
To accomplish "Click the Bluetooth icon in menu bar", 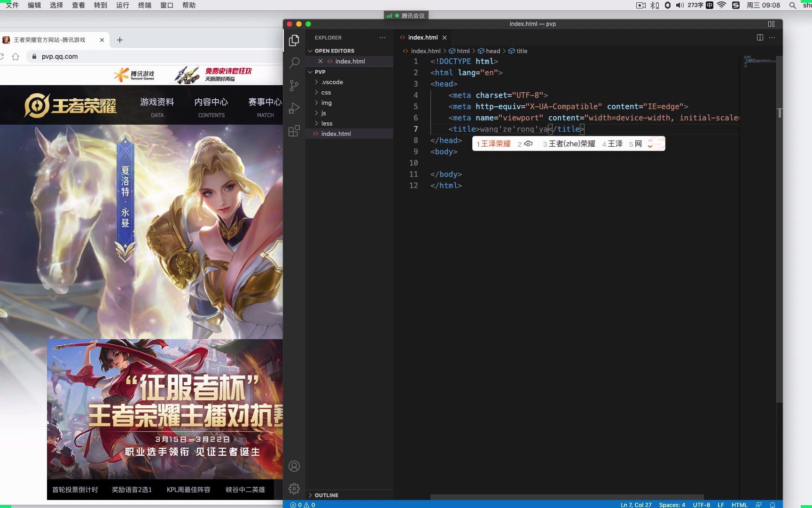I will point(655,5).
